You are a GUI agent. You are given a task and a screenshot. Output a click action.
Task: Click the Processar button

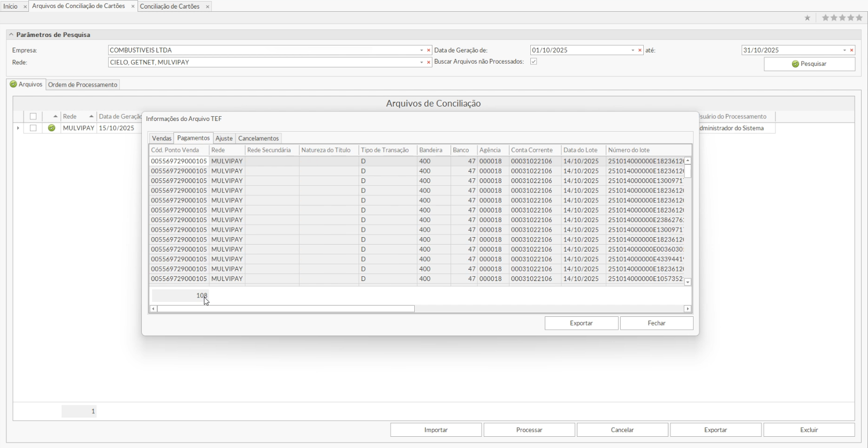(x=529, y=430)
